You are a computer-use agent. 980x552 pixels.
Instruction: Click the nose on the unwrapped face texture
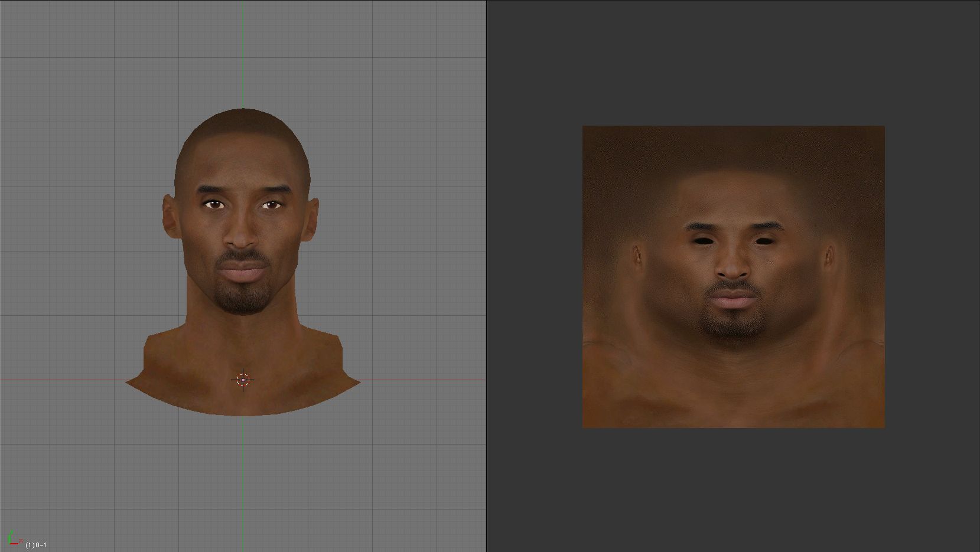(x=733, y=266)
